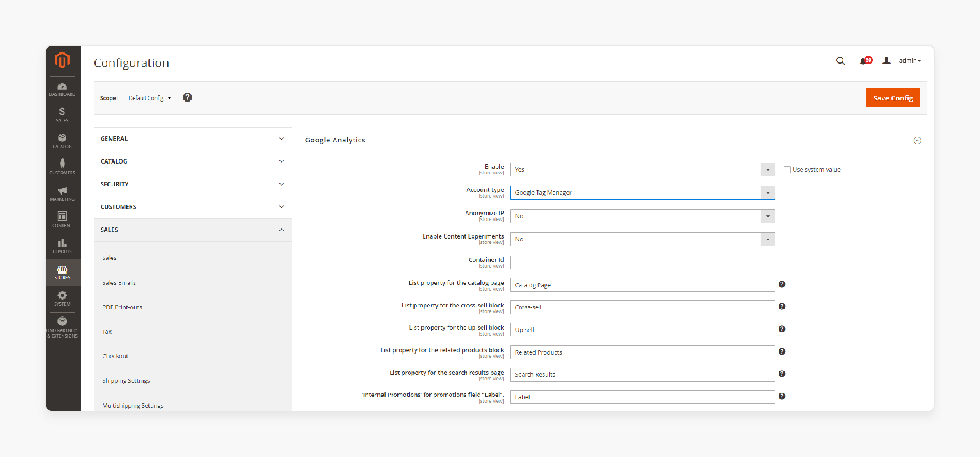Show help for search results page property
The height and width of the screenshot is (457, 980).
click(782, 374)
